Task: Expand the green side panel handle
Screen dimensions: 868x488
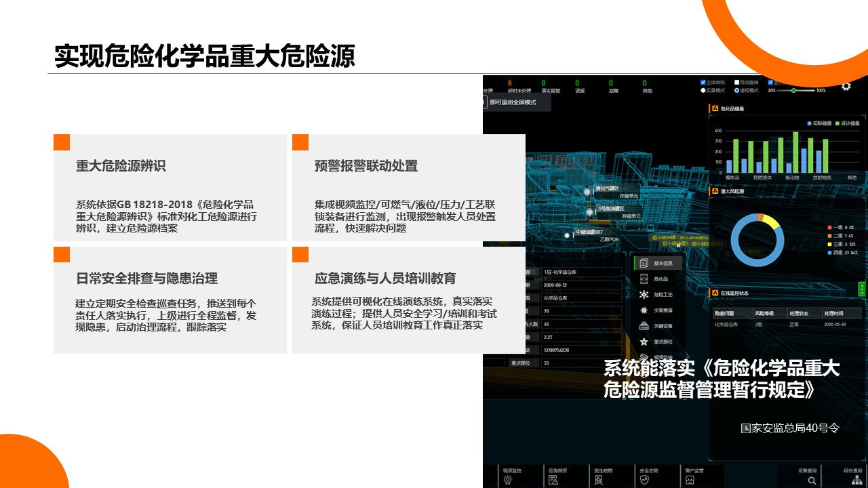Action: [x=862, y=288]
